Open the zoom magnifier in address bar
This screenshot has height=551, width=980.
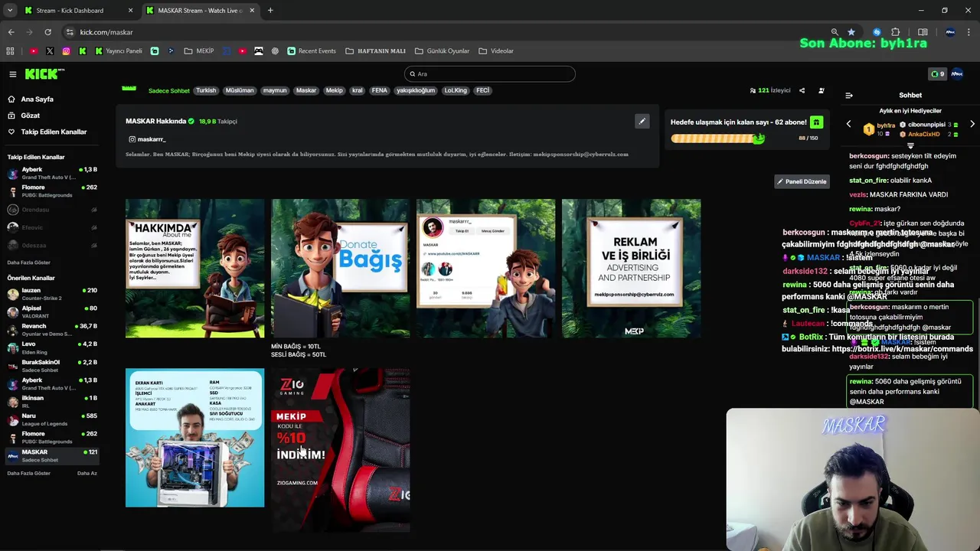[x=835, y=32]
